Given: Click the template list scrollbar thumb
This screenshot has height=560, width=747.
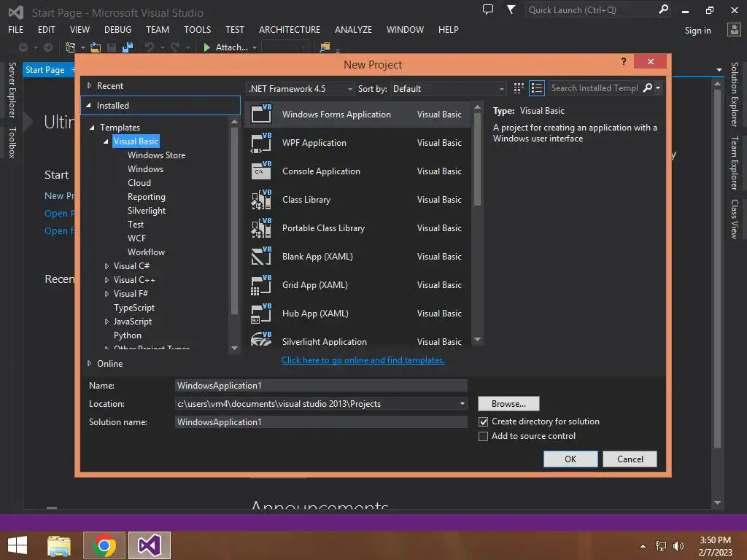Looking at the screenshot, I should pyautogui.click(x=477, y=160).
